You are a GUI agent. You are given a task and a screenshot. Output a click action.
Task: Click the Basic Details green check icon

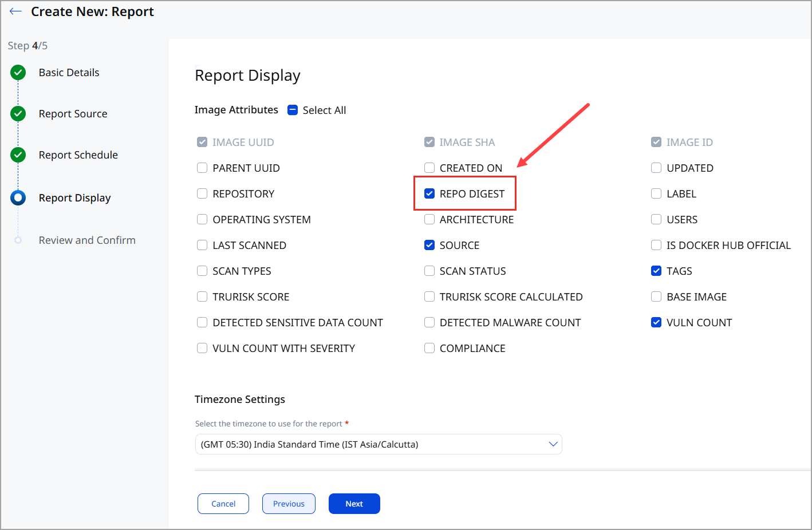coord(18,73)
